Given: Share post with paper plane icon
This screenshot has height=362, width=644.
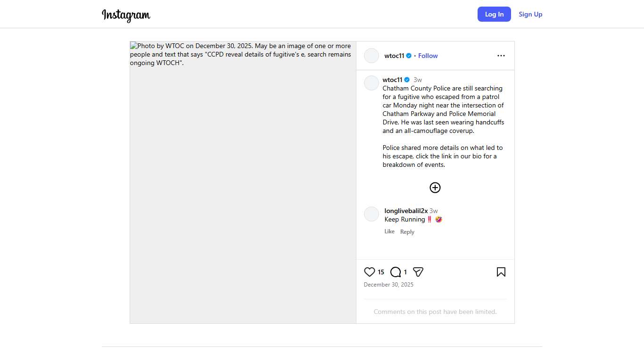Looking at the screenshot, I should (x=418, y=272).
